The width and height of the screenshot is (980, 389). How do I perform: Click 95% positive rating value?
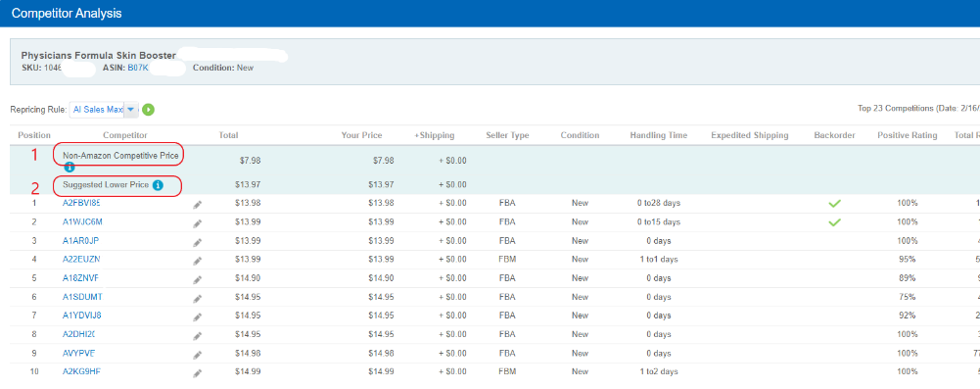(907, 259)
